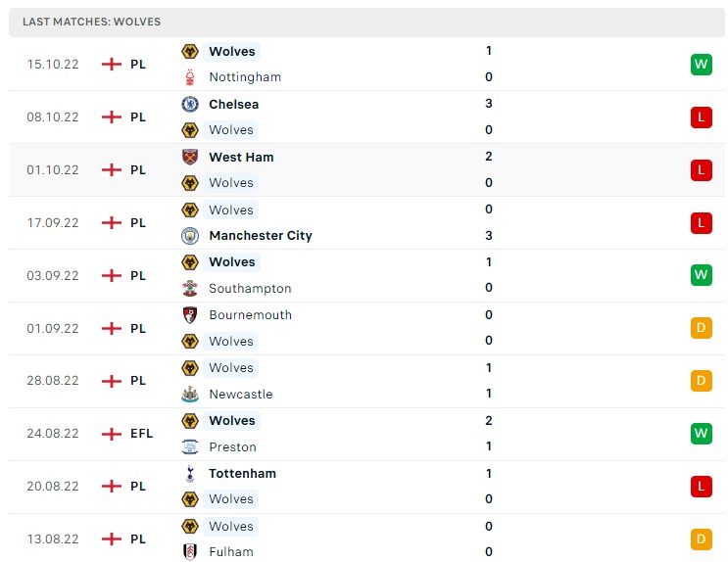Open the 01.10.22 West Ham match row

coord(366,169)
